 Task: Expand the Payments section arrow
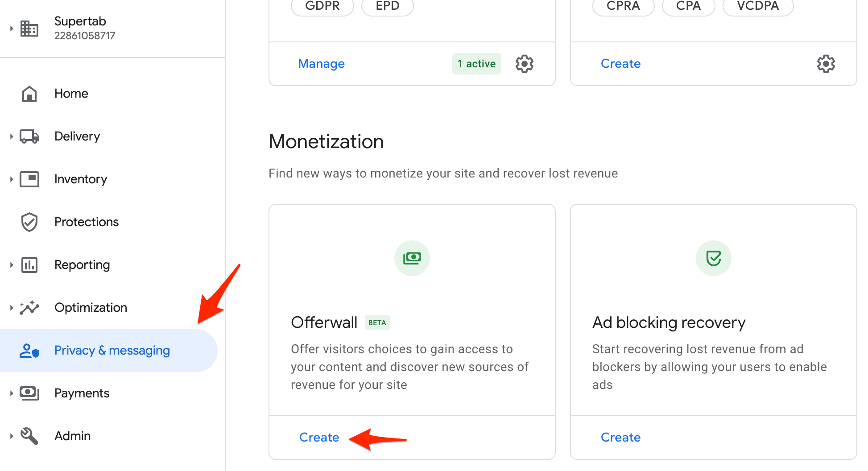pyautogui.click(x=12, y=393)
